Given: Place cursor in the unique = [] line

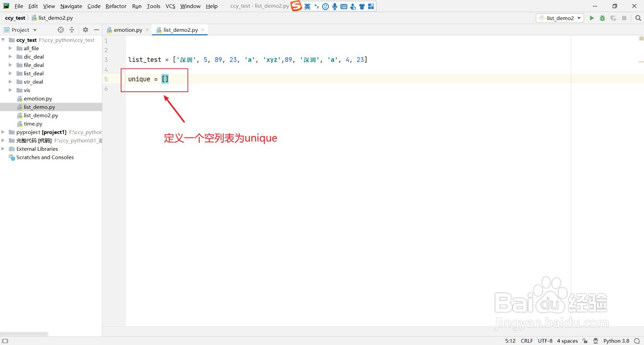Looking at the screenshot, I should coord(148,79).
